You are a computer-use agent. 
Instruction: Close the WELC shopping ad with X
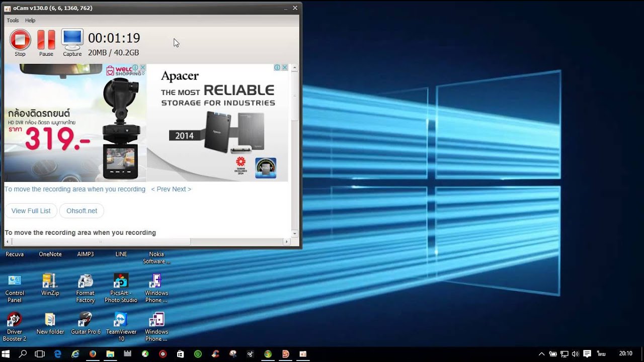click(142, 67)
